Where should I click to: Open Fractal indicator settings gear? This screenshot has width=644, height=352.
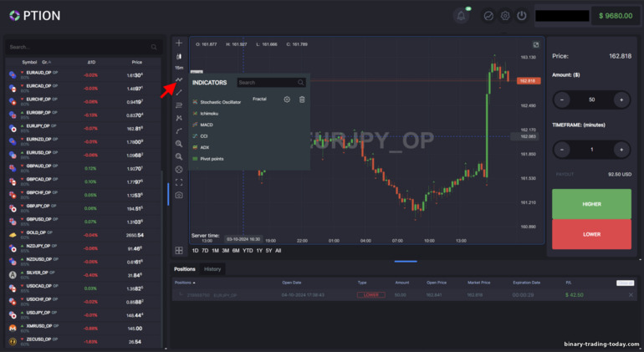287,99
